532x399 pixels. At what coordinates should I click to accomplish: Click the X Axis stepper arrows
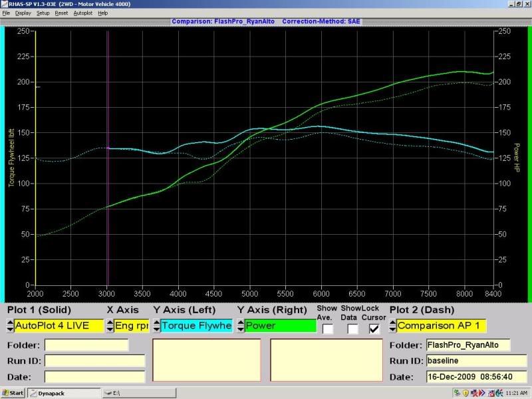pos(110,326)
